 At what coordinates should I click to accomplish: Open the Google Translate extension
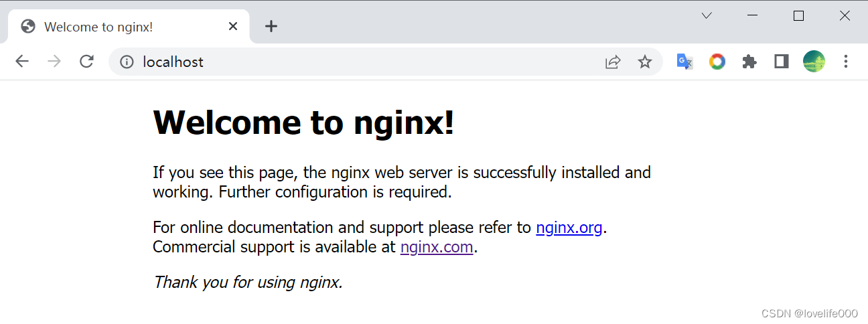pos(684,62)
